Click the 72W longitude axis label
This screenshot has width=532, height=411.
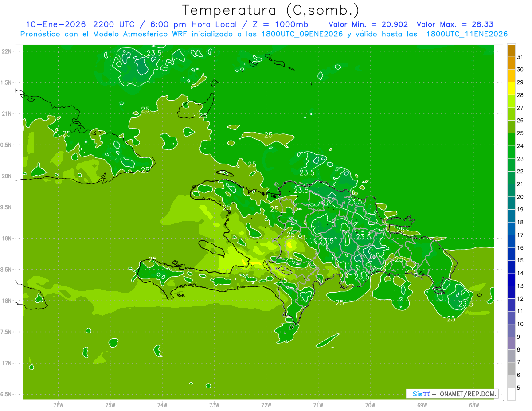point(266,405)
